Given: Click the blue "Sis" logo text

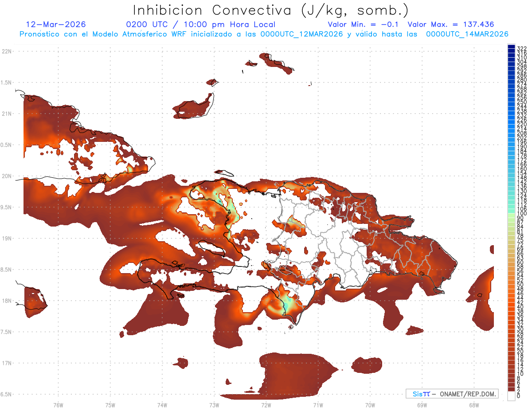Looking at the screenshot, I should pos(418,394).
